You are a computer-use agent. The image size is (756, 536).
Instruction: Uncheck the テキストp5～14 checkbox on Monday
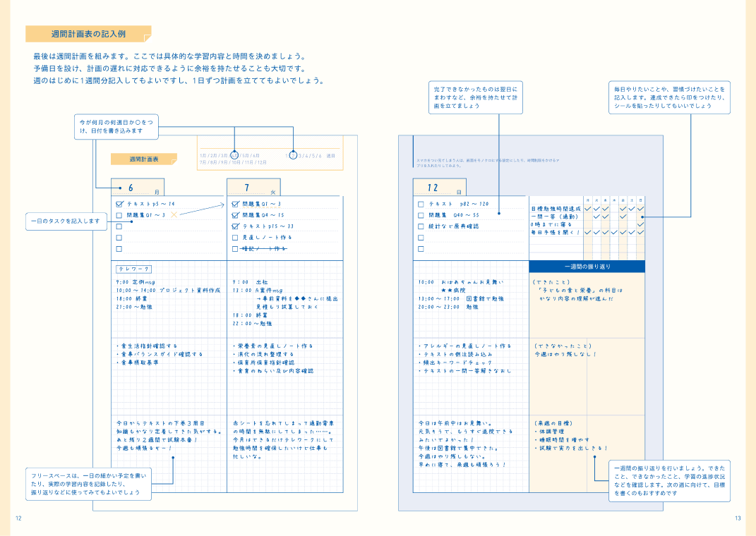coord(119,204)
